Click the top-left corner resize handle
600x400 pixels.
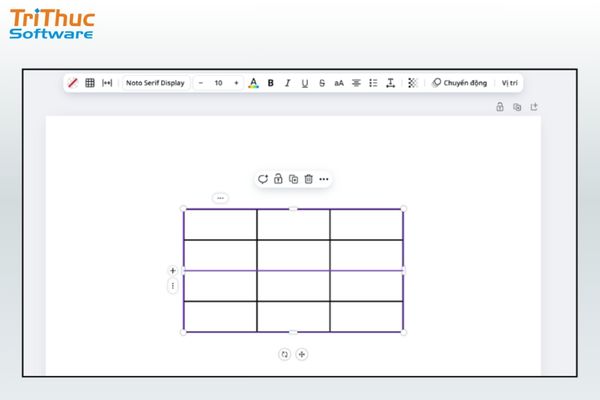(x=183, y=209)
